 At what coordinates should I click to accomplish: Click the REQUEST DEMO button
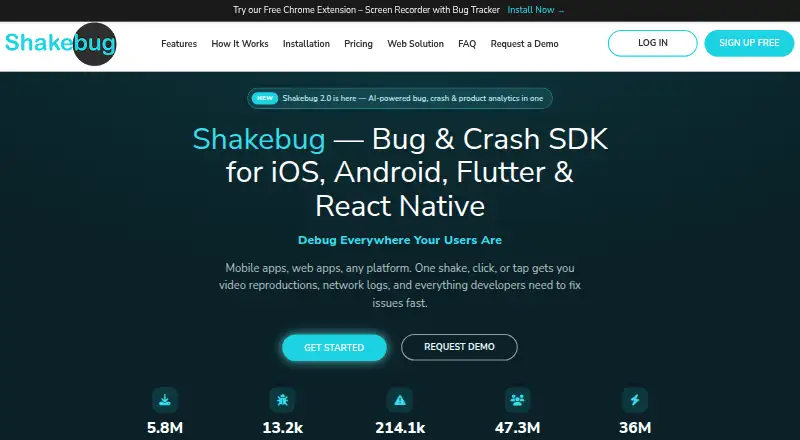click(x=459, y=347)
